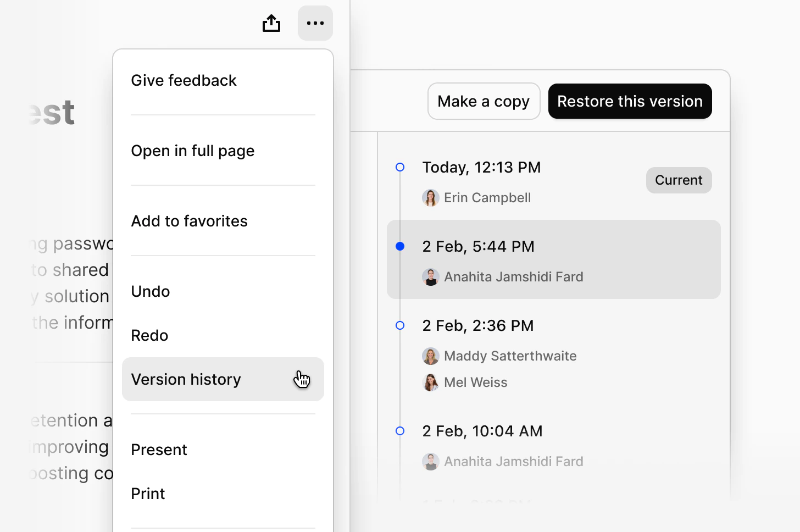Select Present from the menu
Screen dimensions: 800x532
click(x=223, y=450)
